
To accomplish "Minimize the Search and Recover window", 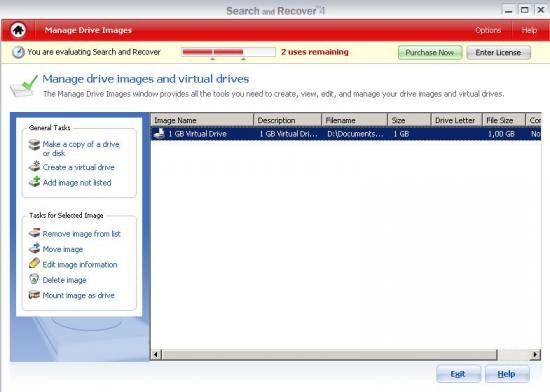I will tap(508, 10).
